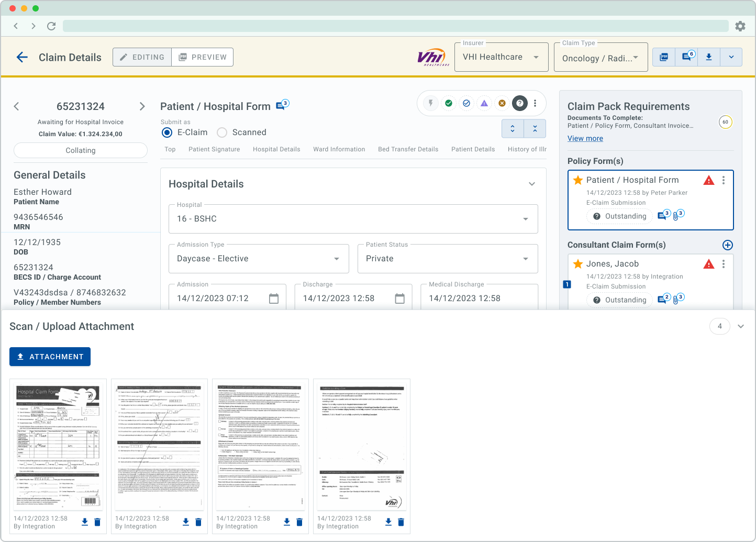Add a Consultant Claim Form with plus icon
The width and height of the screenshot is (756, 542).
coord(727,245)
